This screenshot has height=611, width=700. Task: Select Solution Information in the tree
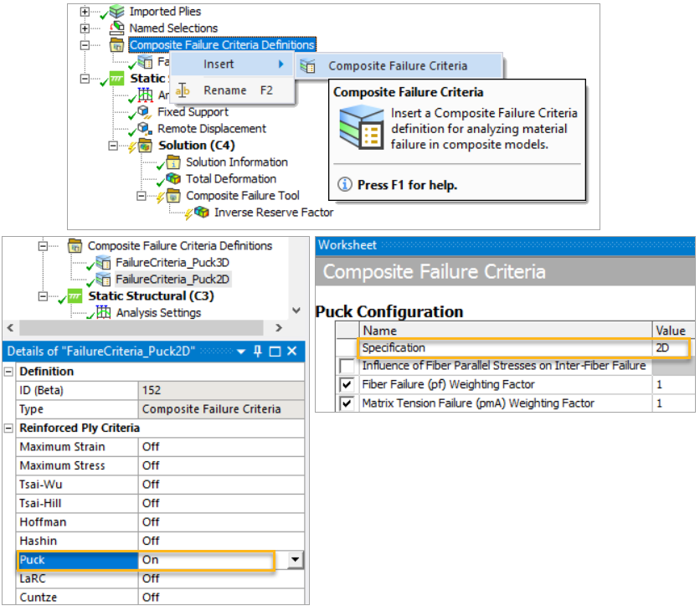point(237,162)
